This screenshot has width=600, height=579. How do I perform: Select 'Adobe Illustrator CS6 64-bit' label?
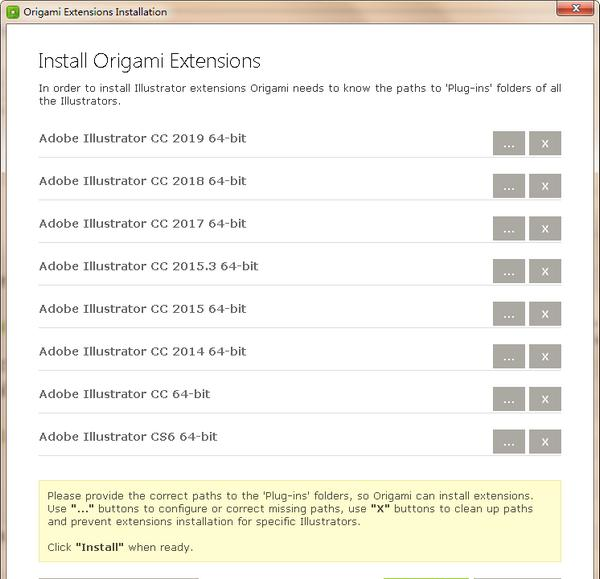pyautogui.click(x=128, y=436)
